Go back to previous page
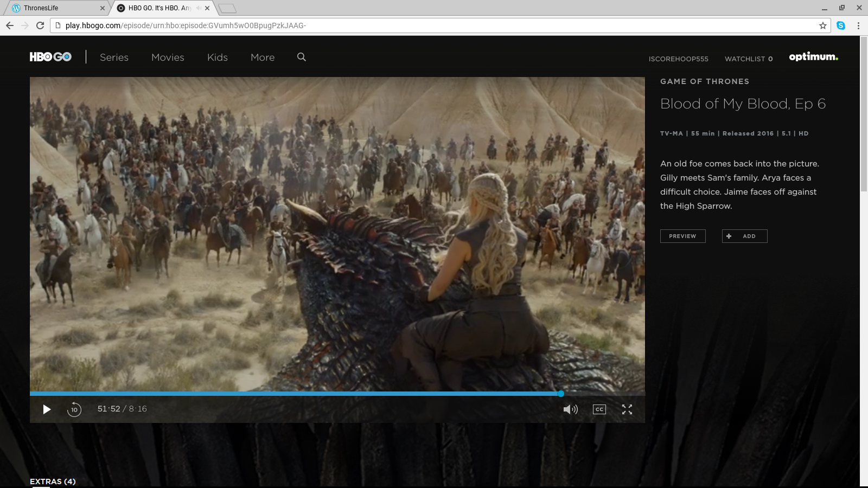The width and height of the screenshot is (868, 488). (10, 25)
